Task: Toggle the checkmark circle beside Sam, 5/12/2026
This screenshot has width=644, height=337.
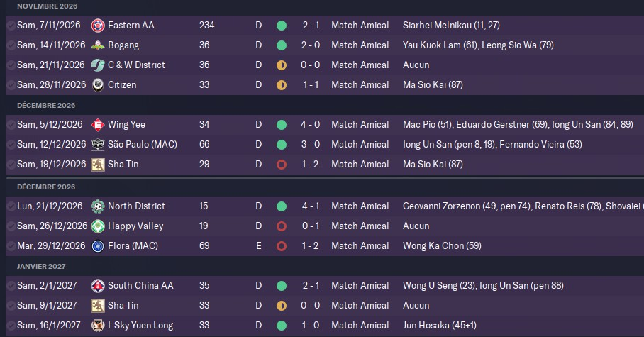Action: [10, 125]
